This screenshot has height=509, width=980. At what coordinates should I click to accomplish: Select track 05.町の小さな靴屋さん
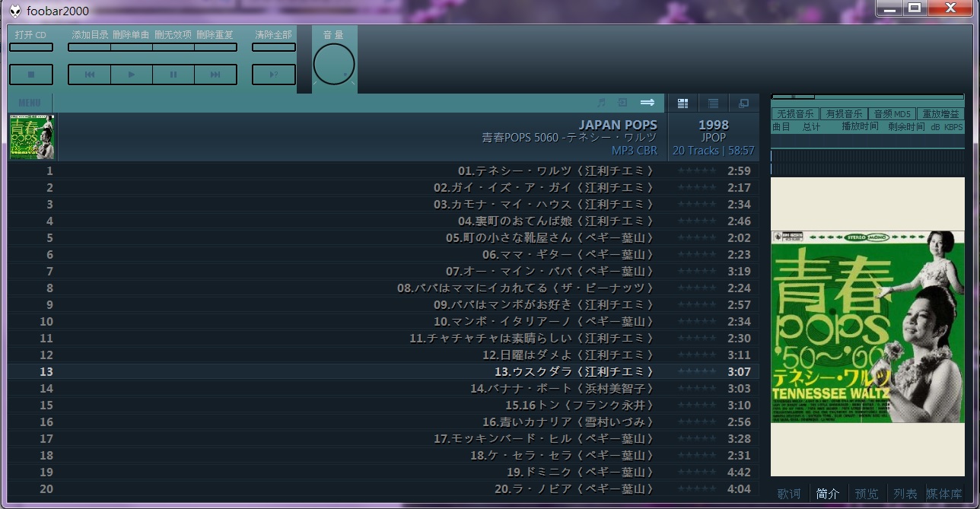coord(383,238)
